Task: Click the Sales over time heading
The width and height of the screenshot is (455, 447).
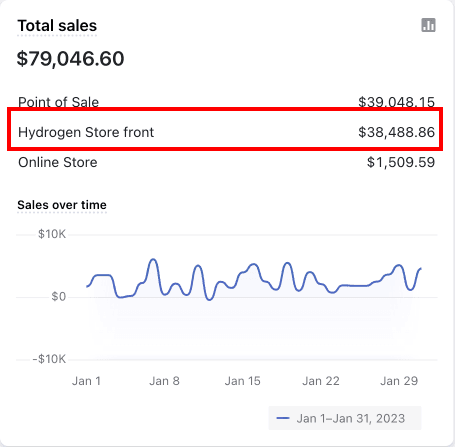Action: click(x=62, y=205)
